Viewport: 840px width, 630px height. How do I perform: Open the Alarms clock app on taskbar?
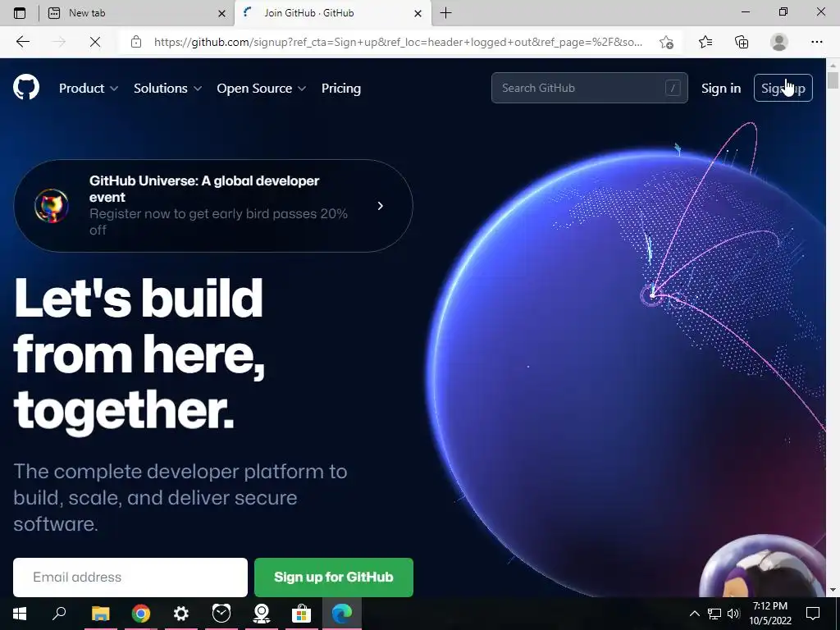(x=221, y=614)
